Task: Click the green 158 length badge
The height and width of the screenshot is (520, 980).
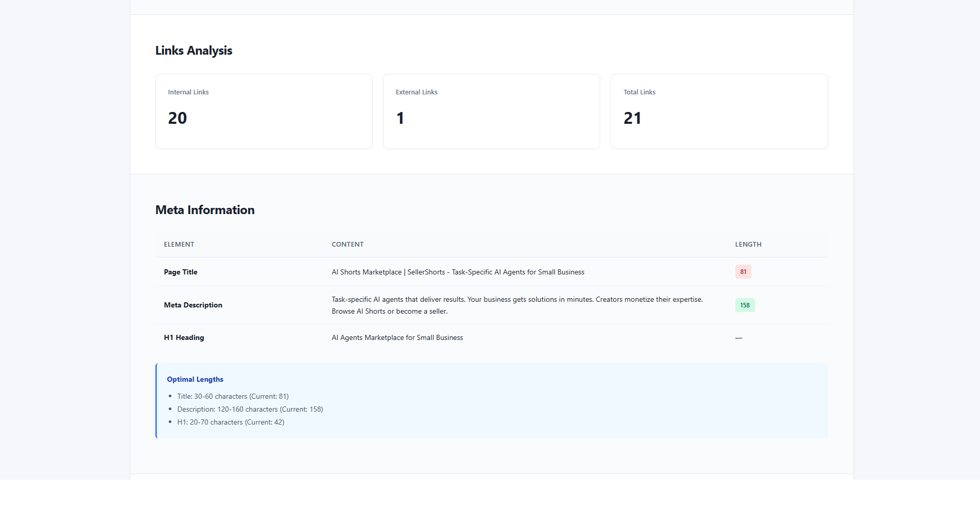Action: (745, 305)
